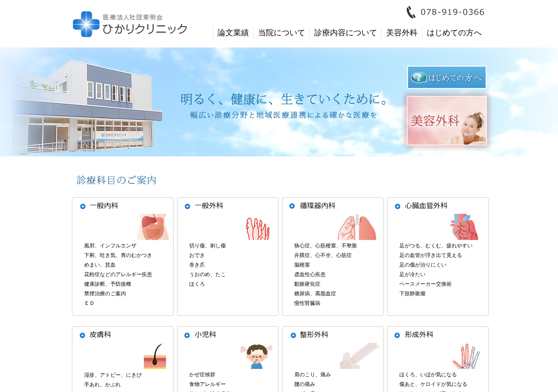
Task: Open the 一般内科 department heading
Action: click(x=104, y=206)
